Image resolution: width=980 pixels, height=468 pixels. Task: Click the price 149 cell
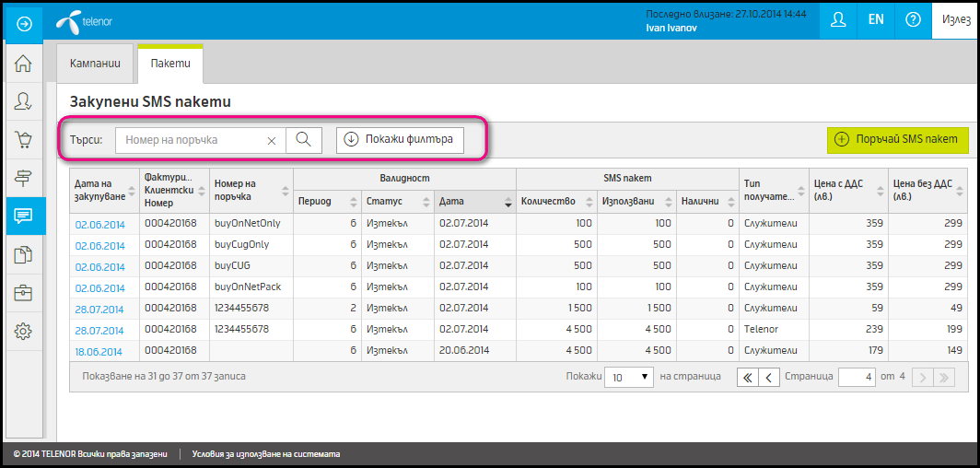coord(927,350)
